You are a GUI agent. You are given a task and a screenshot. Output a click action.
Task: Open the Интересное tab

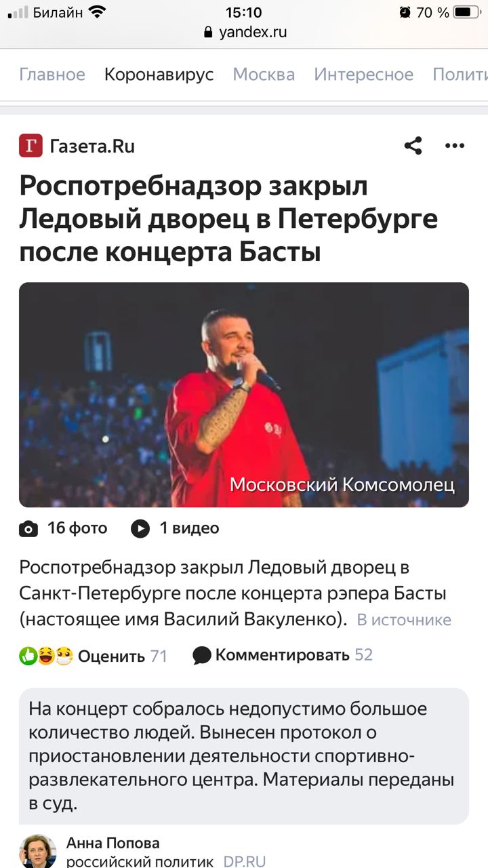(363, 74)
